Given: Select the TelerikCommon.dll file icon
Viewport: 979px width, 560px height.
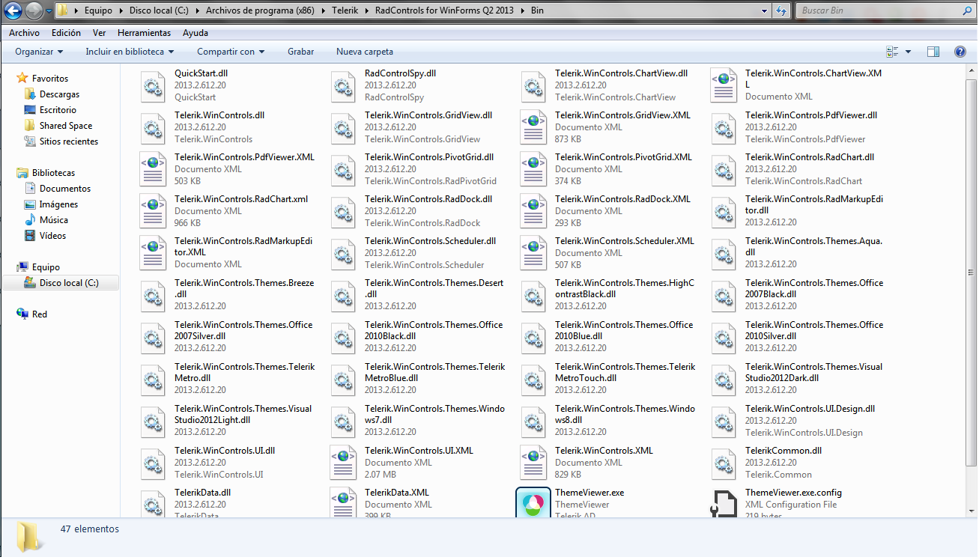Looking at the screenshot, I should coord(724,463).
